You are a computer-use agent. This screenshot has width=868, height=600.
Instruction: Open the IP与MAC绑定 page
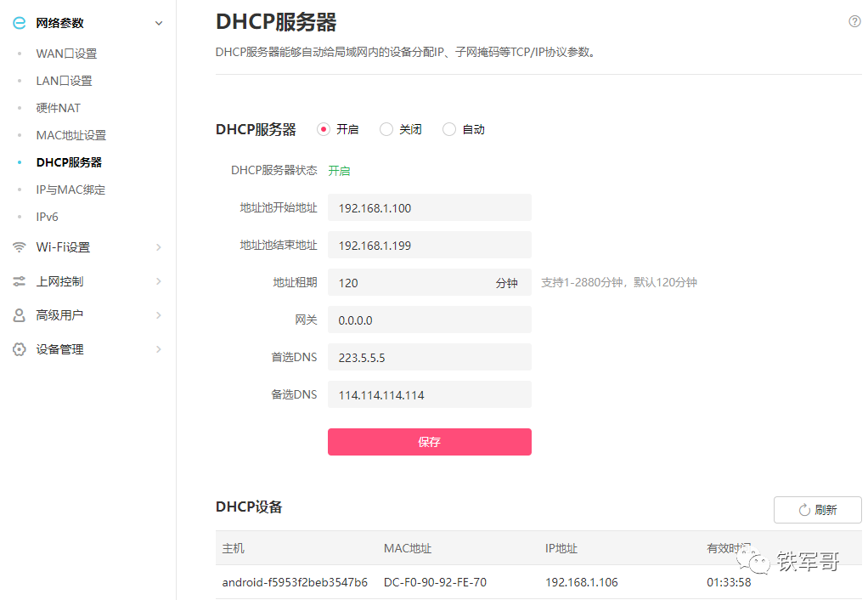pyautogui.click(x=70, y=190)
